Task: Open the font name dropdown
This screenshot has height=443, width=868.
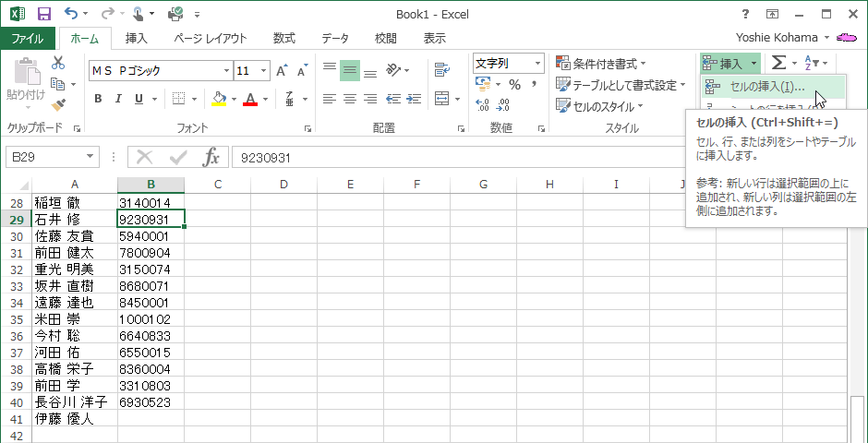Action: coord(226,71)
